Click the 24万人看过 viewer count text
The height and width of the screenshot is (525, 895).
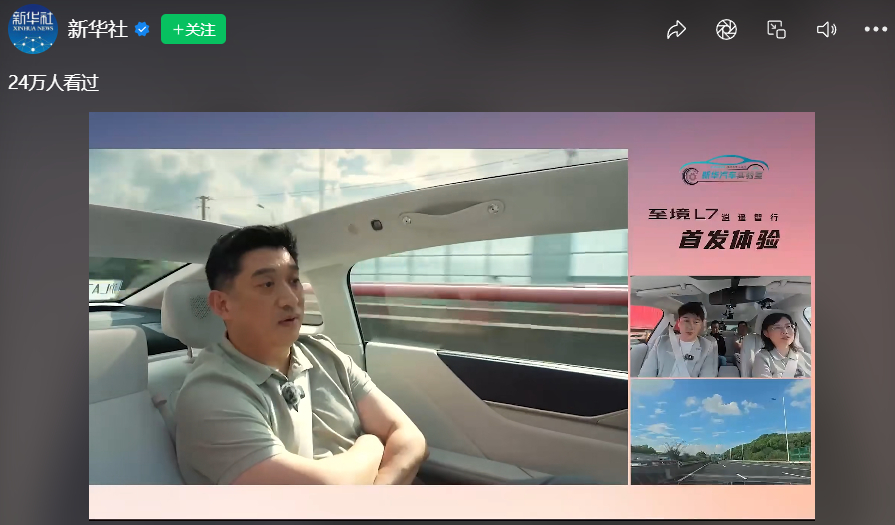click(x=54, y=83)
